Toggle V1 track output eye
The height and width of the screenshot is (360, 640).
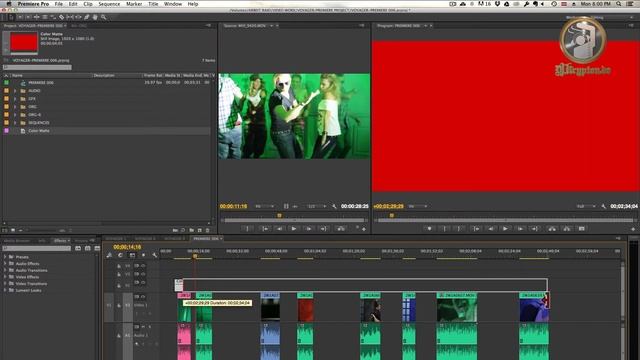click(143, 297)
